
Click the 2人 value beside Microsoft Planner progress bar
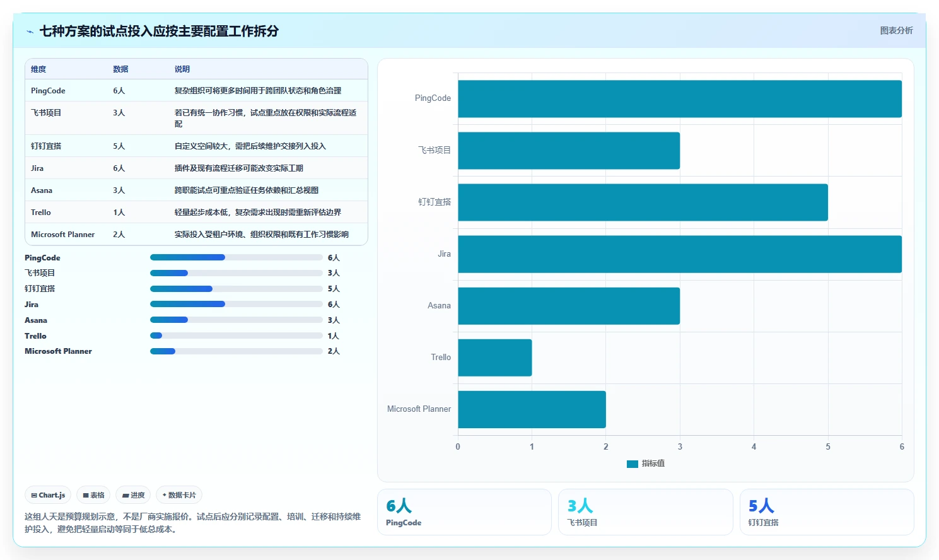tap(334, 351)
